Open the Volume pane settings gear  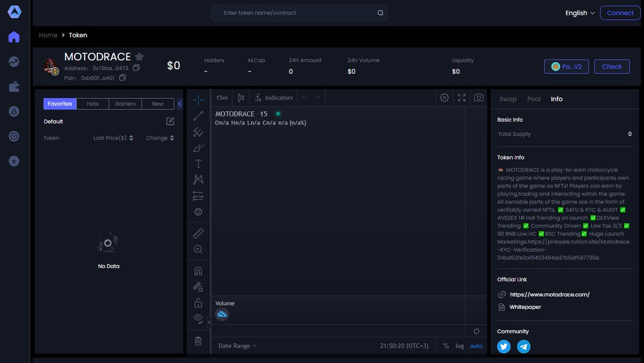pos(477,331)
